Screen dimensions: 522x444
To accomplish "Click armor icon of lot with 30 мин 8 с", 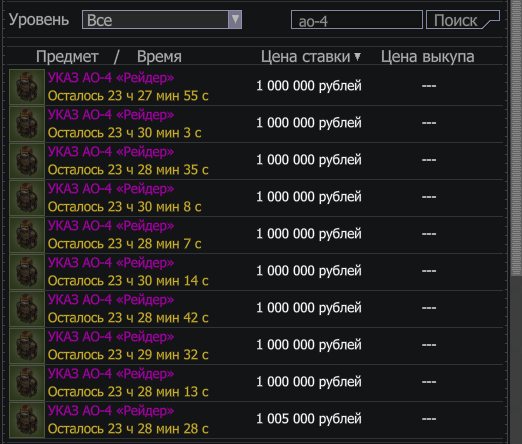I will pos(27,198).
